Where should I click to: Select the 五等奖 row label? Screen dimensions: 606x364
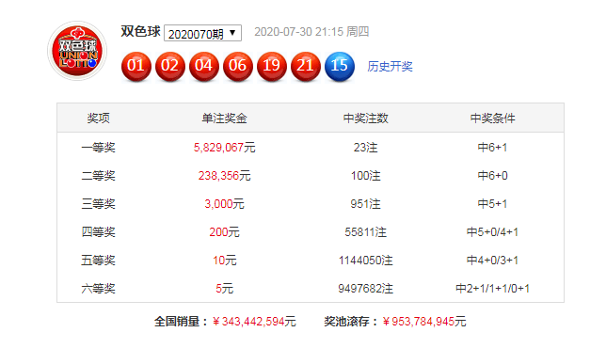[x=98, y=260]
